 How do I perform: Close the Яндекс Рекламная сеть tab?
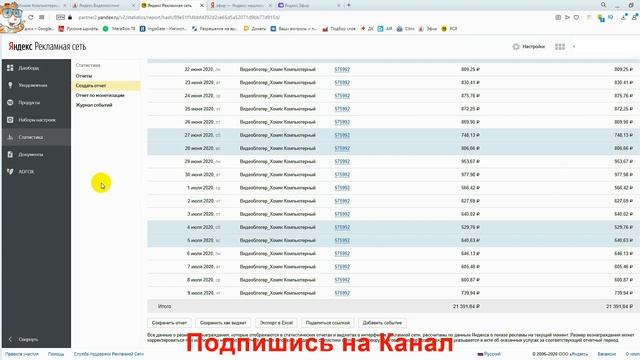tap(202, 5)
